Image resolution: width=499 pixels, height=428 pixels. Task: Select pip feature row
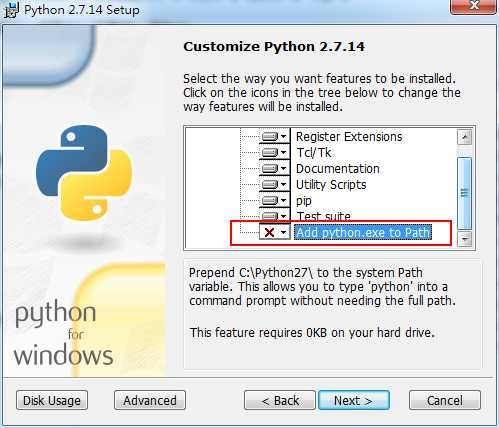coord(304,201)
